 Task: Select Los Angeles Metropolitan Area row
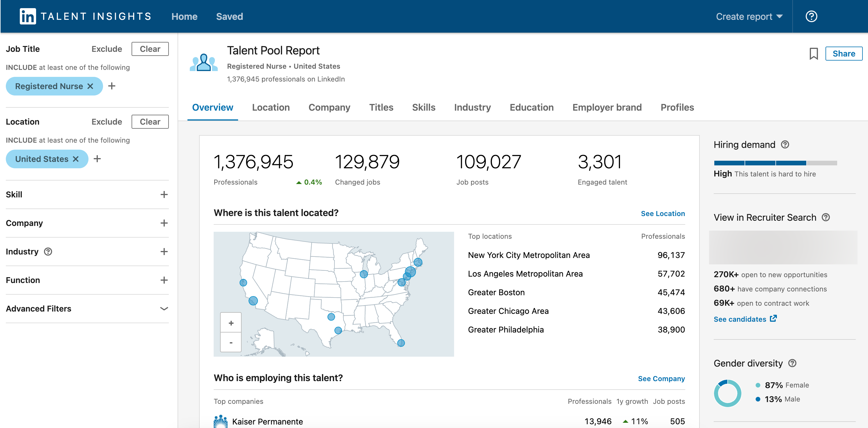pyautogui.click(x=576, y=274)
